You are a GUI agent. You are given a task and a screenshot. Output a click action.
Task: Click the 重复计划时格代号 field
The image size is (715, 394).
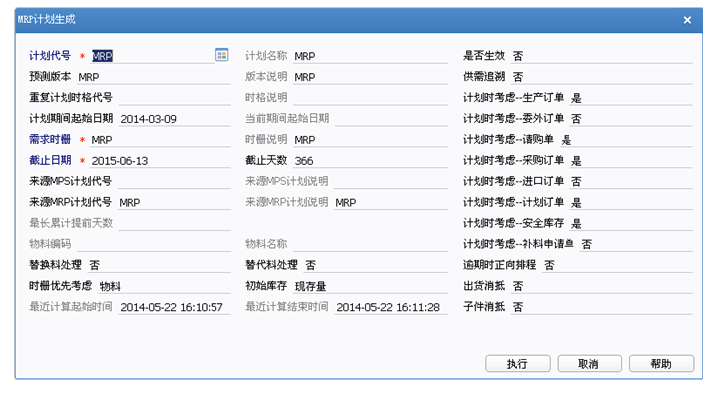point(175,98)
